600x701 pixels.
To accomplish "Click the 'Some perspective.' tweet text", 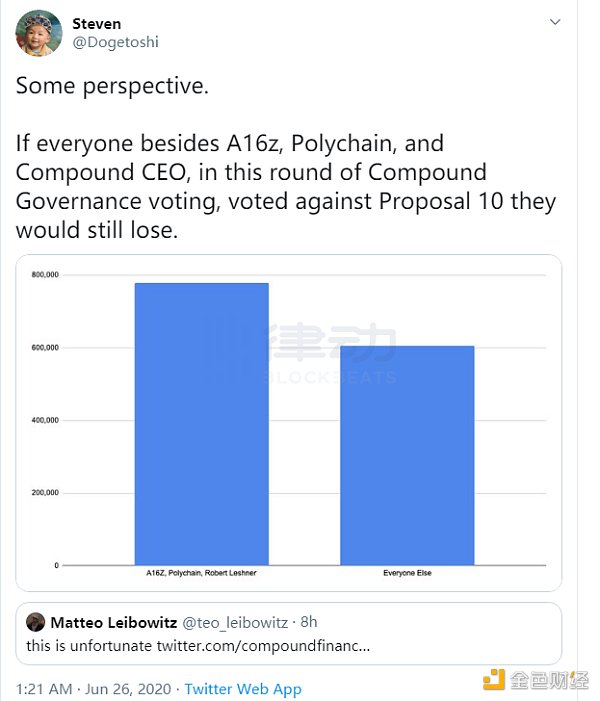I will click(x=112, y=85).
